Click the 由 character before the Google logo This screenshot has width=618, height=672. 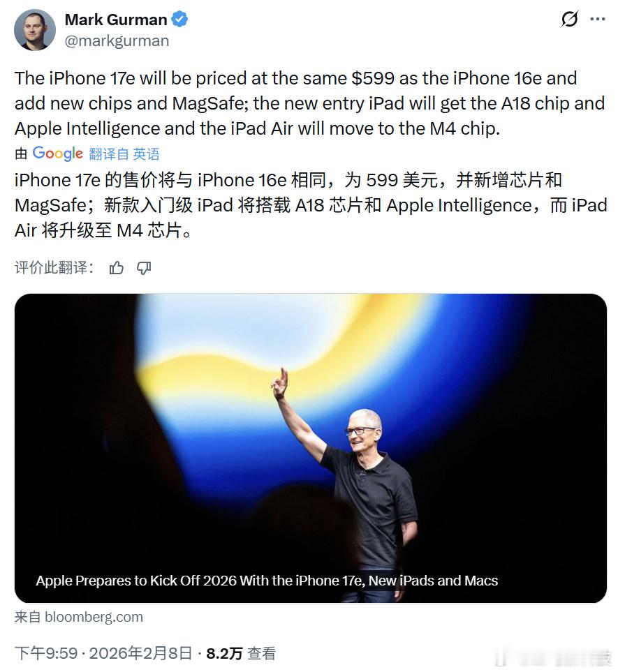(21, 154)
